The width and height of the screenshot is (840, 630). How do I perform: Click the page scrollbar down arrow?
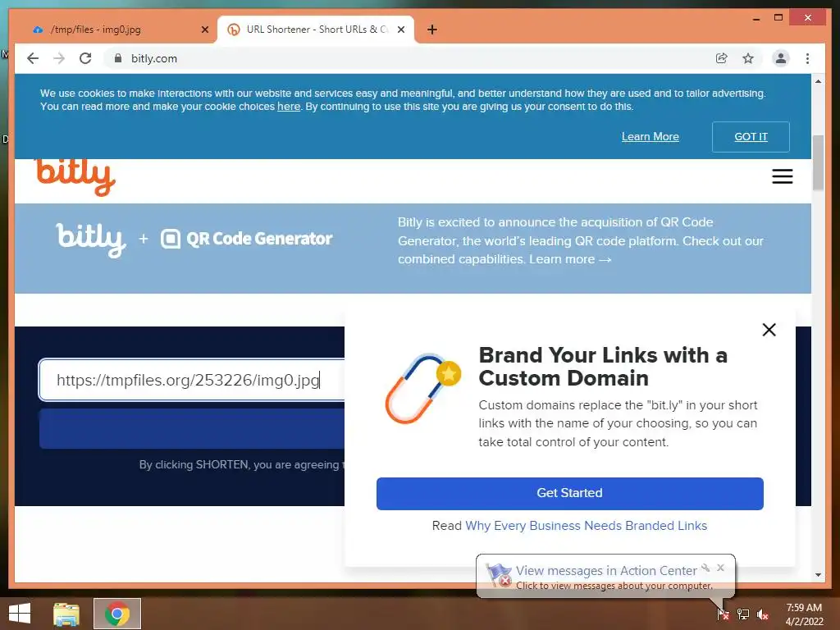[x=818, y=575]
